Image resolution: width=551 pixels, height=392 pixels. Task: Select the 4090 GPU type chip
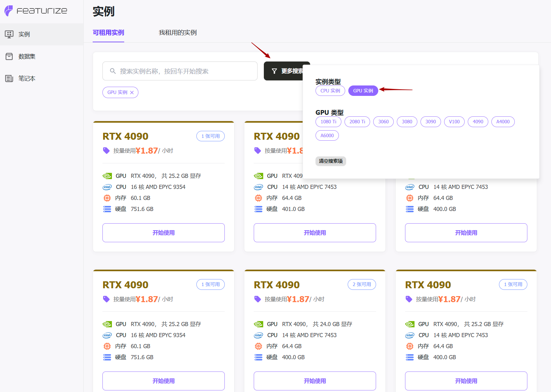[478, 122]
